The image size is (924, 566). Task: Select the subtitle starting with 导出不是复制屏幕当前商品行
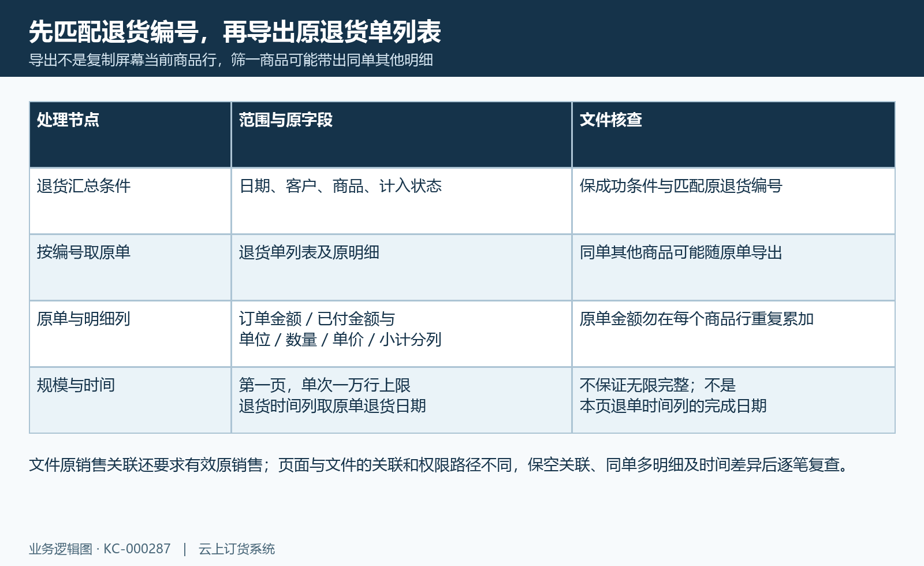pos(231,60)
